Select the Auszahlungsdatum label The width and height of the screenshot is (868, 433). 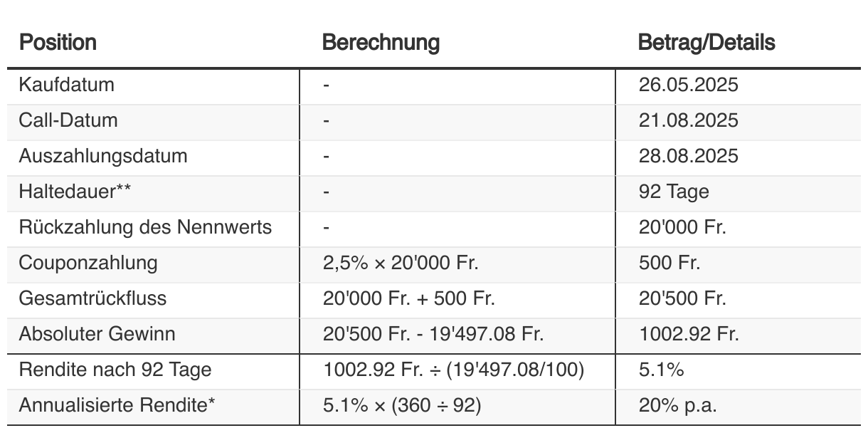(103, 157)
